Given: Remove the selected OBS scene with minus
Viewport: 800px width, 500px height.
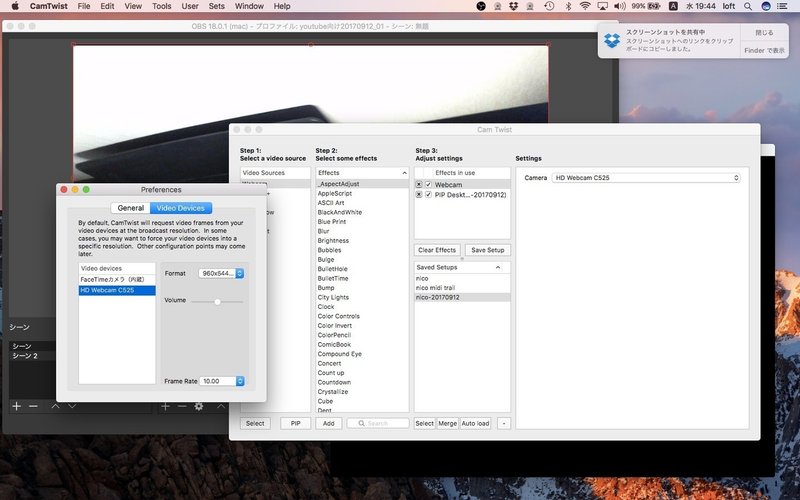Looking at the screenshot, I should [34, 406].
